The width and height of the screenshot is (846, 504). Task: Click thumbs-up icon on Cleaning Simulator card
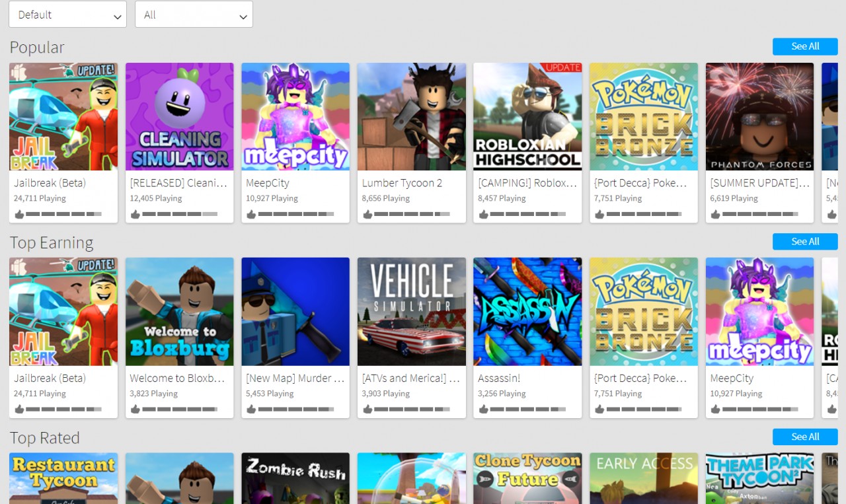pos(135,214)
